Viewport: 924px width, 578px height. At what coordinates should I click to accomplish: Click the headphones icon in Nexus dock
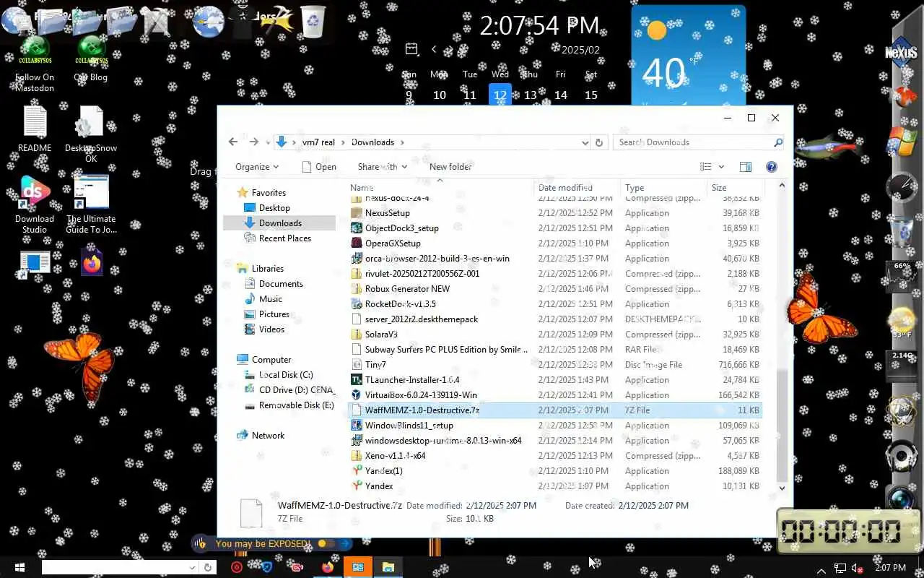click(902, 457)
